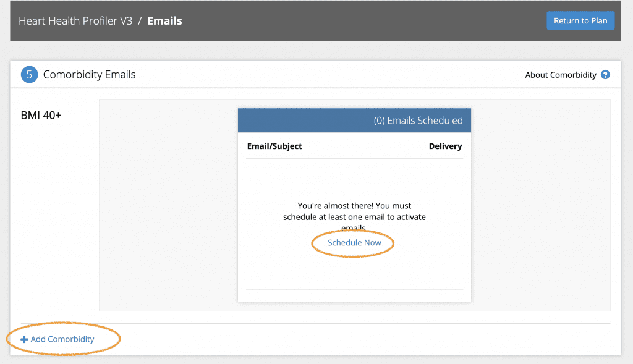
Task: Click the Add Comorbidity link text
Action: (62, 339)
